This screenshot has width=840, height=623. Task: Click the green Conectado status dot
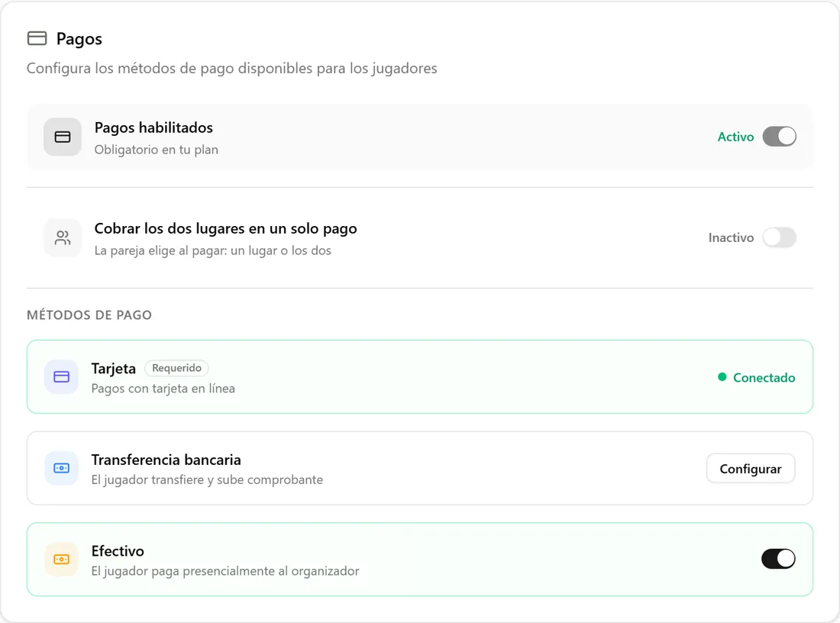(x=722, y=377)
